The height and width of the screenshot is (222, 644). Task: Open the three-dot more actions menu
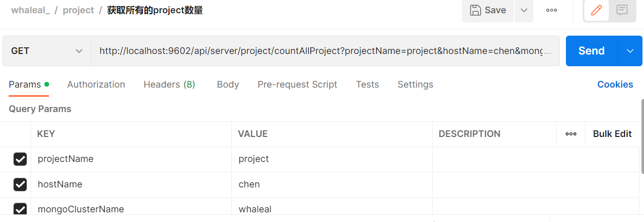[x=552, y=10]
